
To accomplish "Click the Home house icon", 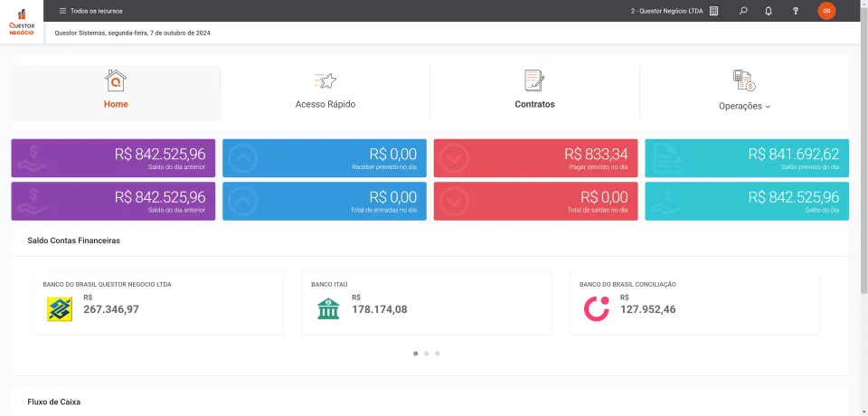I will [x=116, y=80].
